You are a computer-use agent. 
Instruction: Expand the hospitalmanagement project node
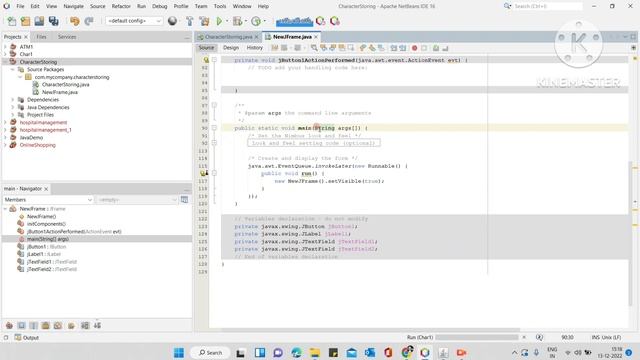pos(5,122)
